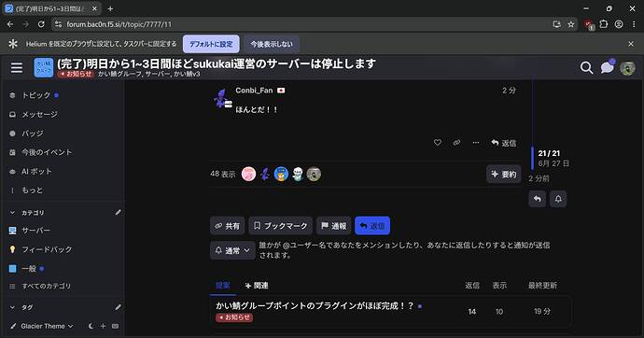Viewport: 644px width, 338px height.
Task: Show more actions for Conbi_Fan post
Action: coord(476,143)
